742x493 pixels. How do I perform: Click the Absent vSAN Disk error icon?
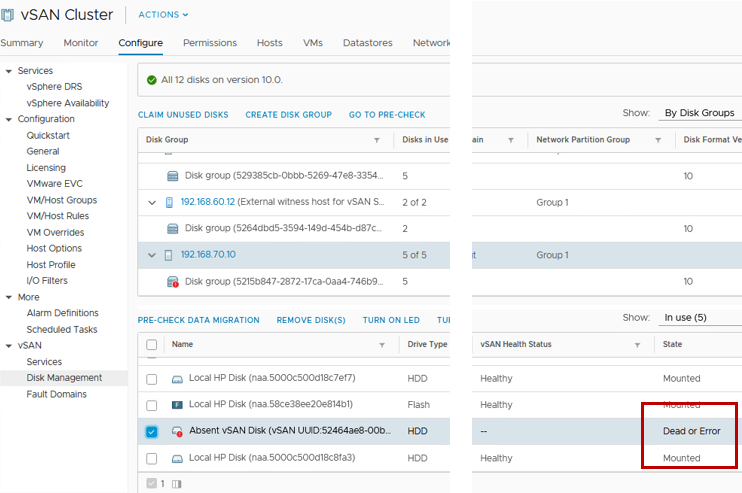177,431
